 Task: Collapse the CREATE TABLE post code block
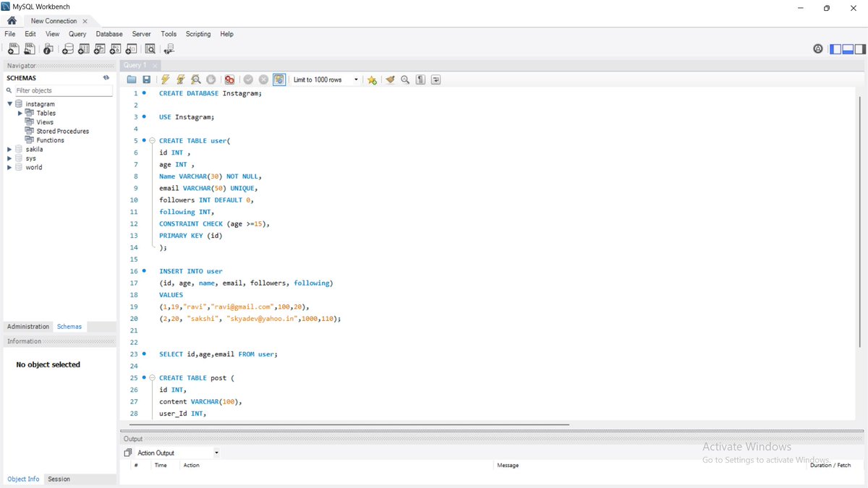pos(152,378)
